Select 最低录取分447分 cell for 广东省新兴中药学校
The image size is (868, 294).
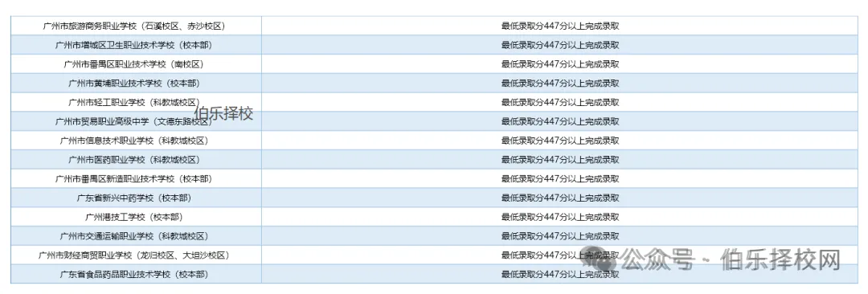(x=559, y=198)
